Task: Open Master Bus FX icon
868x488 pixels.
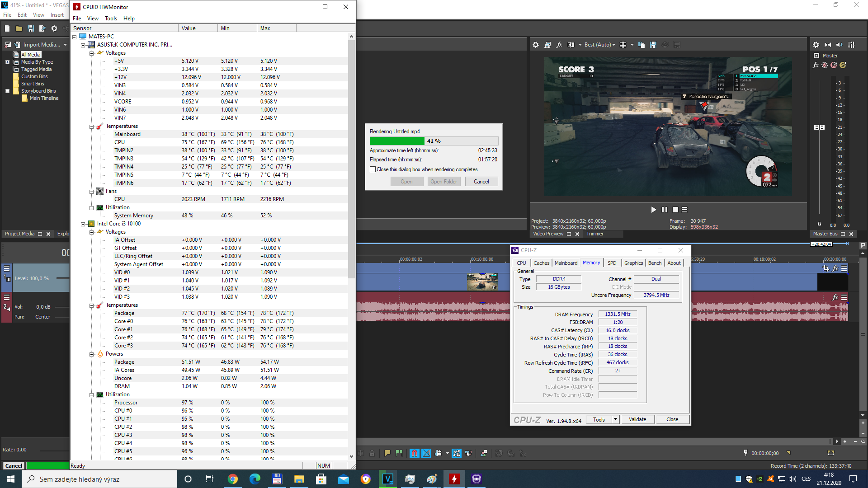Action: [x=816, y=65]
